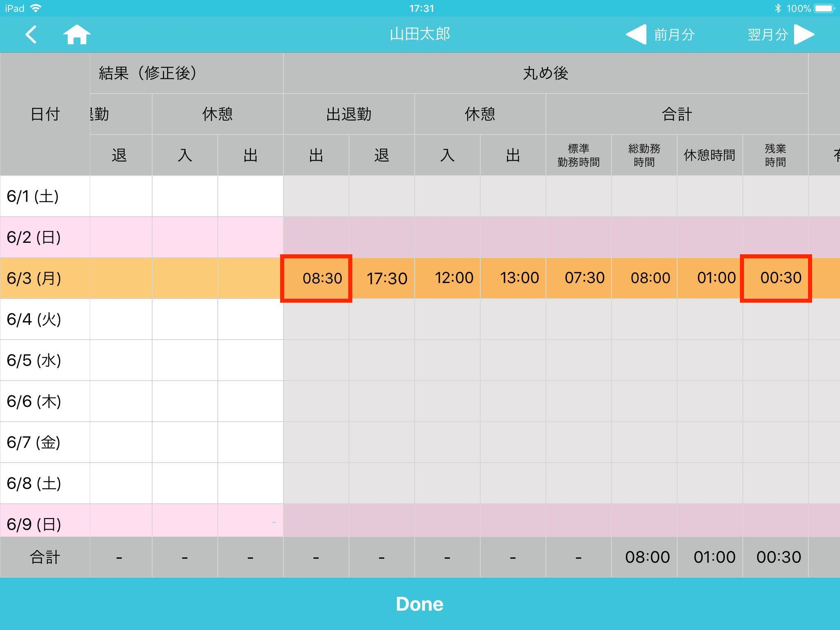Screen dimensions: 840x630
Task: Select the 00:30 overtime cell on 6/3
Action: coord(776,278)
